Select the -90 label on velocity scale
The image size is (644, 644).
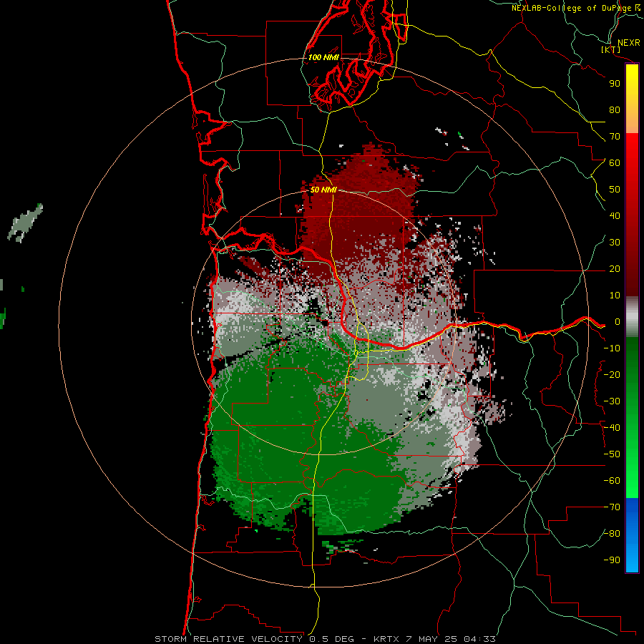pos(612,560)
